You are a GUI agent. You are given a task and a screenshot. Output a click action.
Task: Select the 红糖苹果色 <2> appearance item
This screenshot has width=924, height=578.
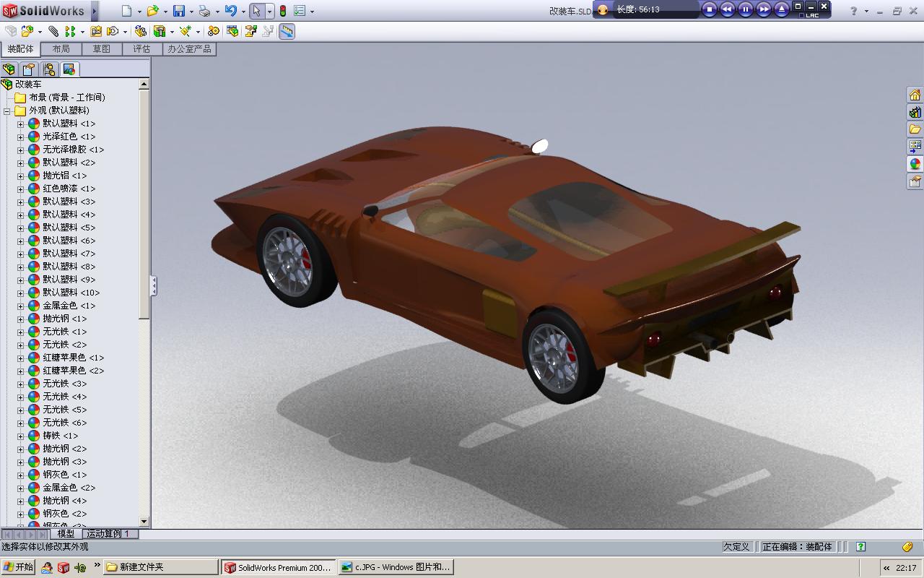point(73,371)
